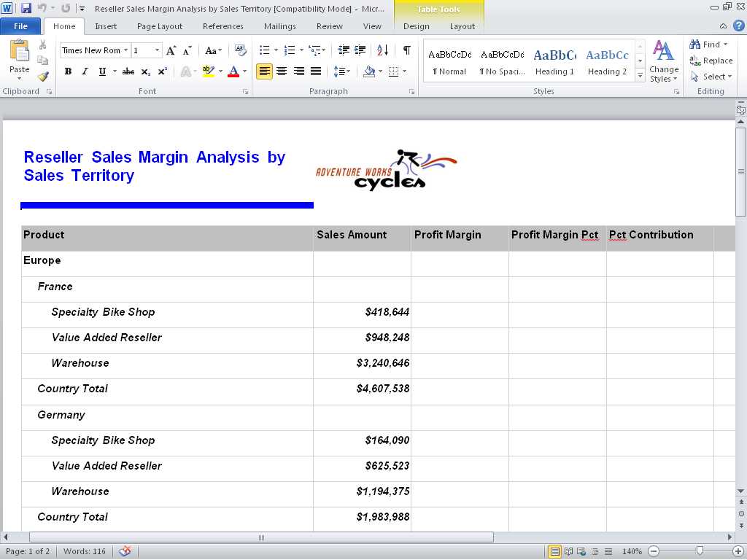Image resolution: width=747 pixels, height=560 pixels.
Task: Click the Strikethrough icon
Action: [x=128, y=71]
